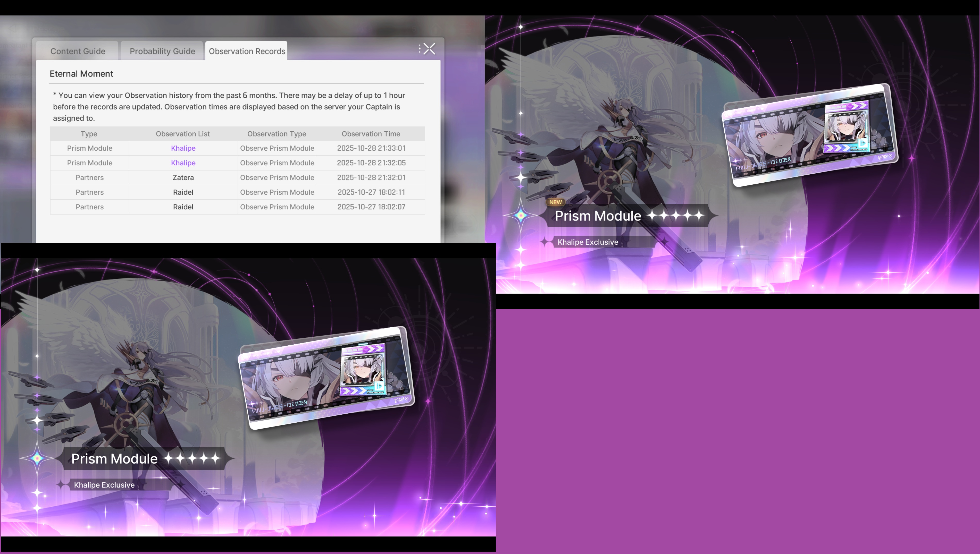Click the NEW badge above Prism Module
The width and height of the screenshot is (980, 554).
pos(555,202)
